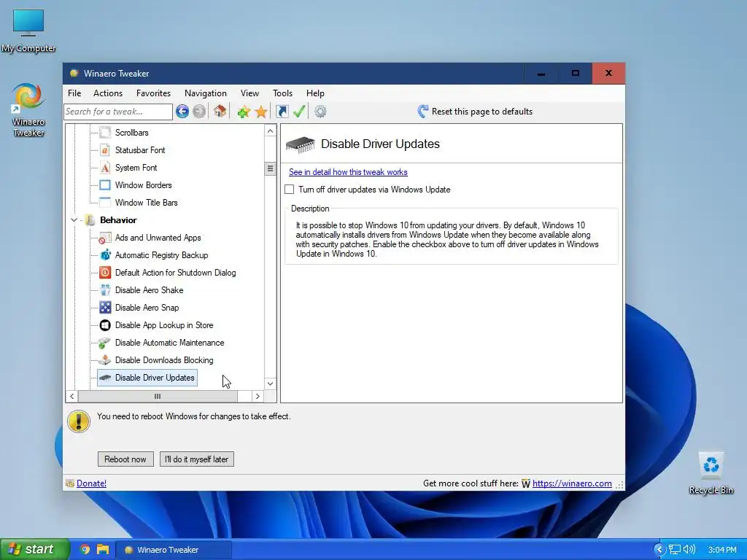Click the horizontal tree scrollbar thumb
Screen dimensions: 747x560
[x=158, y=396]
